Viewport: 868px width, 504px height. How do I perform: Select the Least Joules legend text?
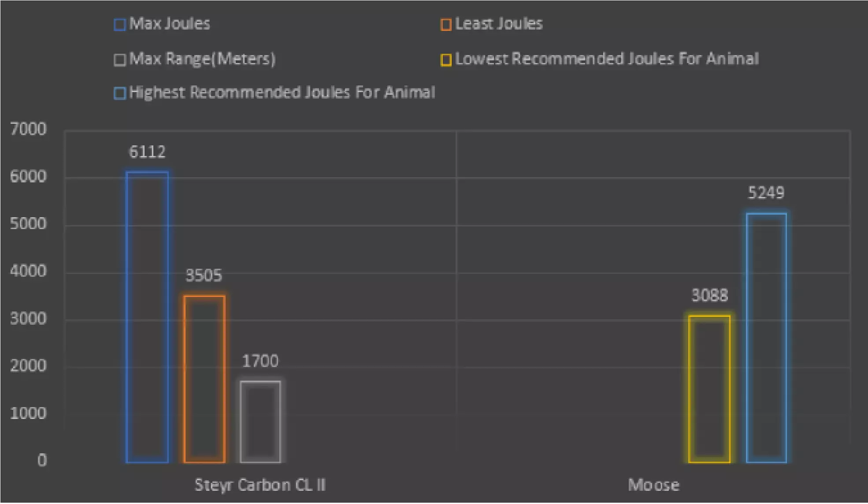499,24
